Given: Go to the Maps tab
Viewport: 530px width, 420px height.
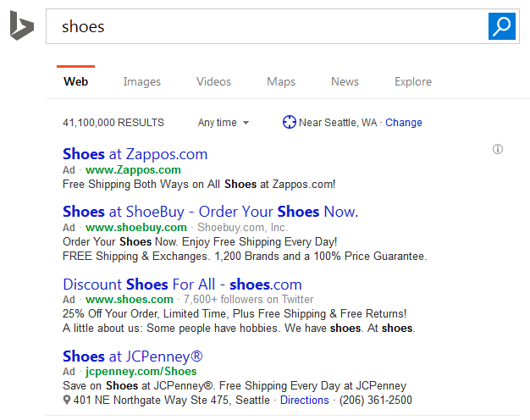Looking at the screenshot, I should (x=281, y=81).
